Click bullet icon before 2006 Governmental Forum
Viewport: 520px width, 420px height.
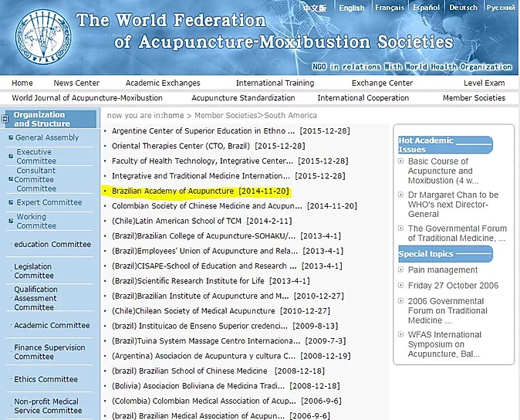(400, 301)
